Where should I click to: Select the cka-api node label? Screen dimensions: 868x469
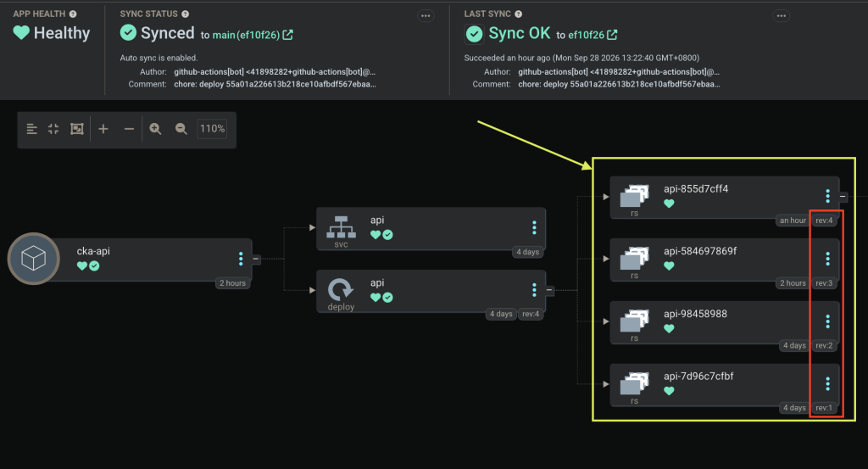click(x=93, y=251)
